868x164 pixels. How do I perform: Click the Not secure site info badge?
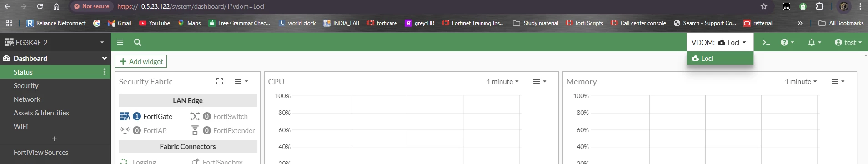tap(91, 6)
